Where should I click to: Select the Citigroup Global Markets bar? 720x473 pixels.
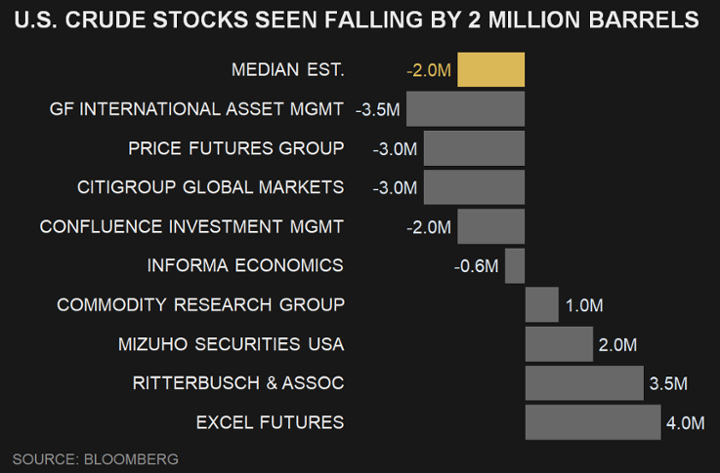[474, 187]
